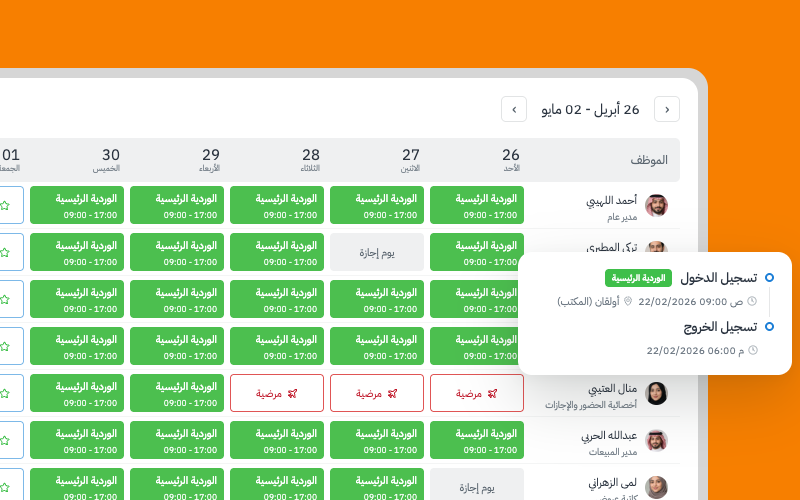Screen dimensions: 800x500
Task: Click clock icon beside 09:00 ص check-in time
Action: 752,302
